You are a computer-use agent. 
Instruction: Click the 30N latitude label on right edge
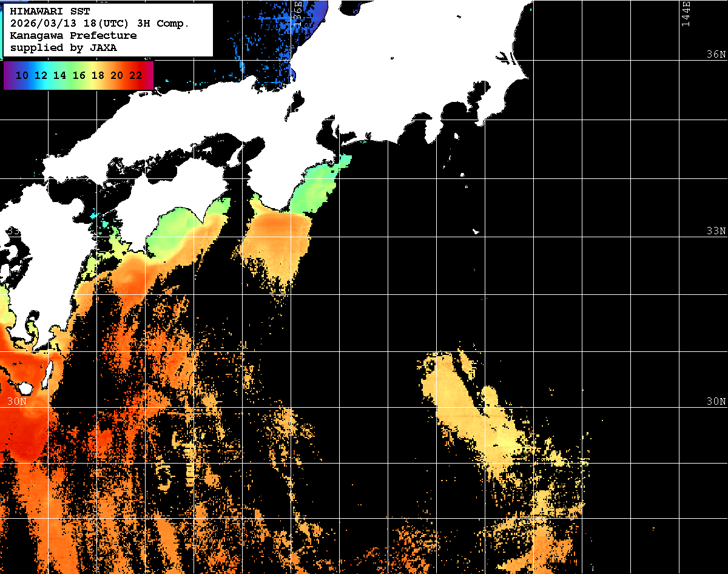716,402
